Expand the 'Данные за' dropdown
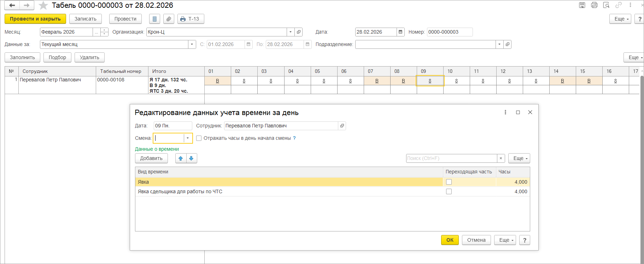 coord(192,45)
